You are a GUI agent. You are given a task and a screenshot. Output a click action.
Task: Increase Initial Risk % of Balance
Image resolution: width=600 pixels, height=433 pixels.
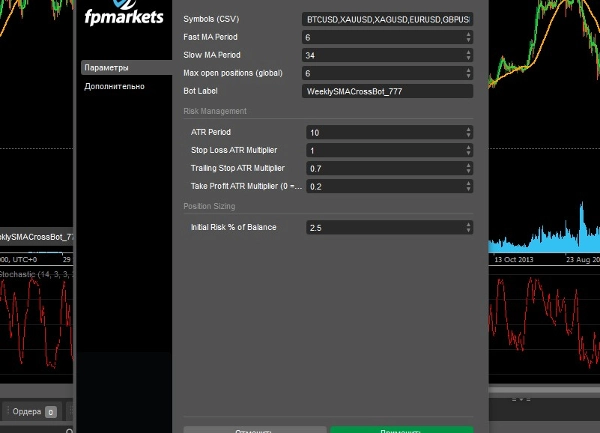[469, 224]
